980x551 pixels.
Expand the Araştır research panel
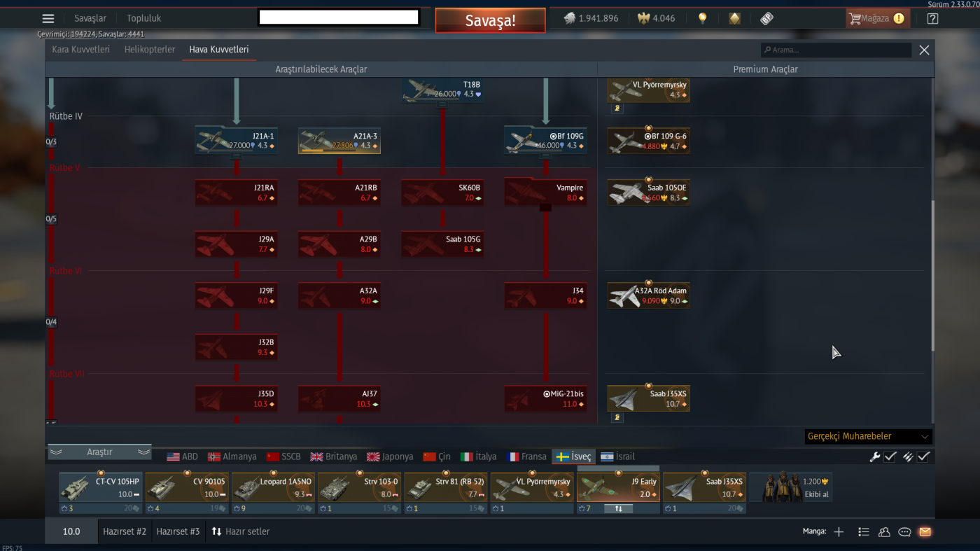point(99,452)
